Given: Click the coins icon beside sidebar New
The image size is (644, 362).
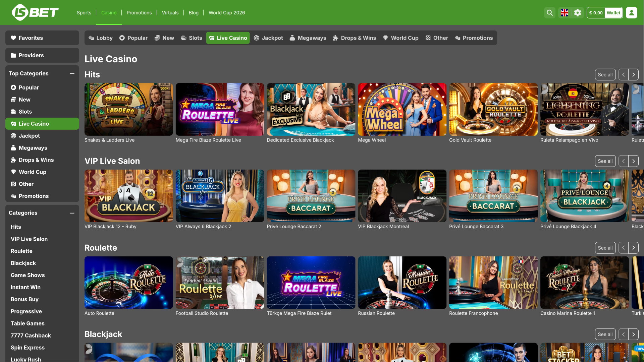Looking at the screenshot, I should click(x=13, y=100).
